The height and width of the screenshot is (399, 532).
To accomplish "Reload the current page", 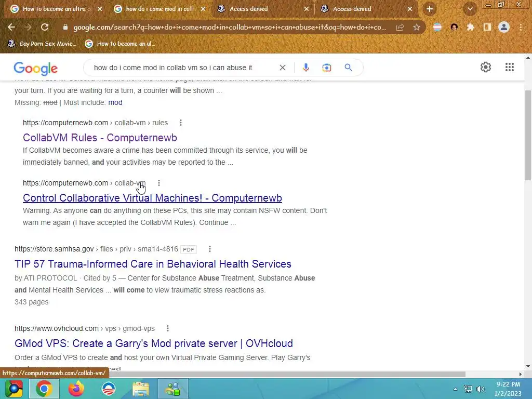I will point(45,27).
